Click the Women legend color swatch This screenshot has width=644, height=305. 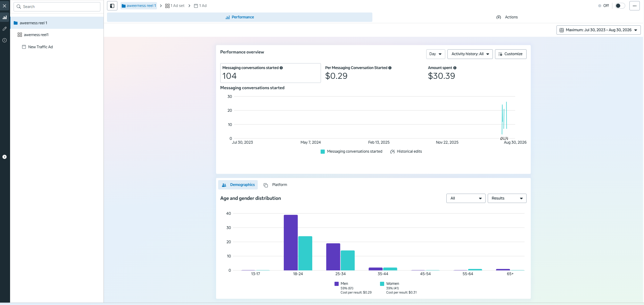coord(382,284)
